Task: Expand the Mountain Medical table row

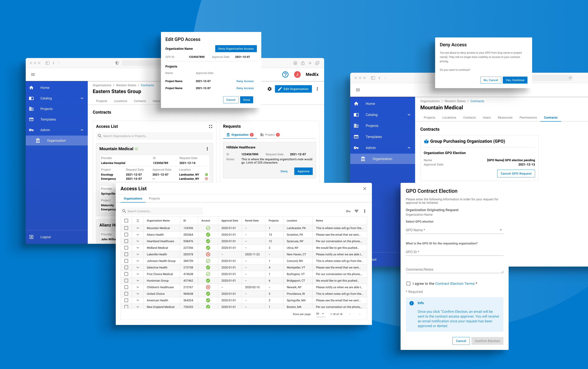Action: 138,228
